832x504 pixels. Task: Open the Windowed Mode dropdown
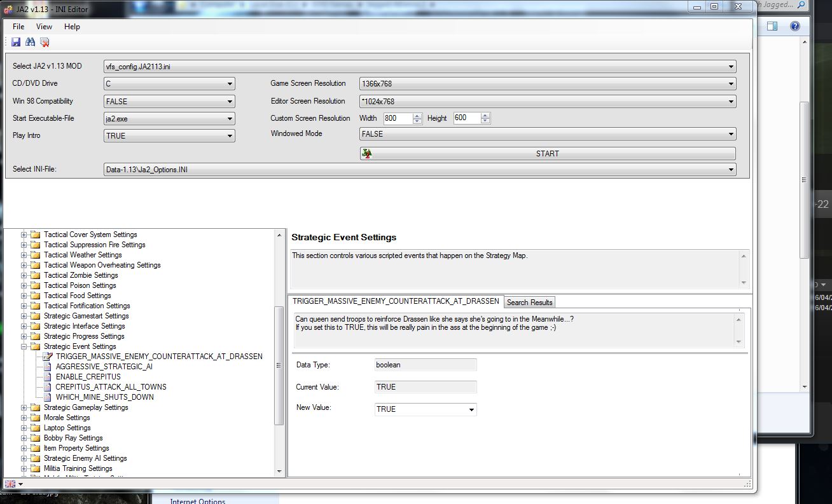click(731, 134)
